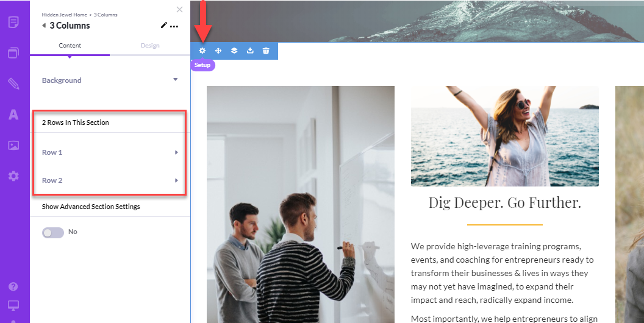Open the Layers panel icon in the sidebar
The height and width of the screenshot is (323, 644).
13,52
